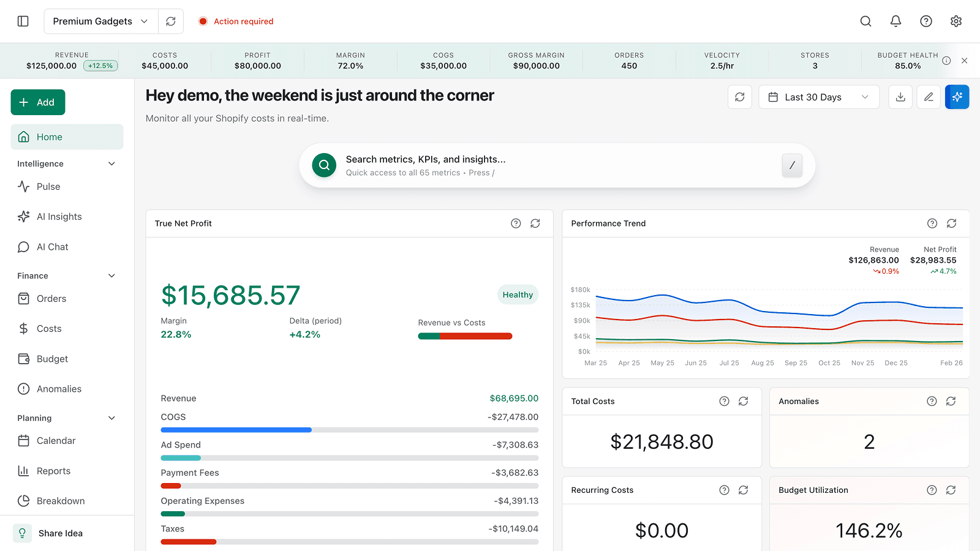Click the Revenue vs Costs bar

465,336
